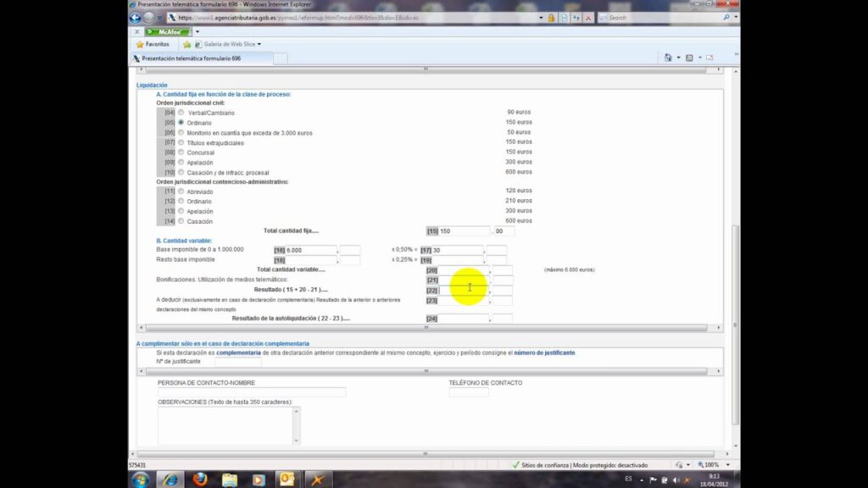The height and width of the screenshot is (488, 868).
Task: Open the McAfee toolbar dropdown arrow
Action: pos(197,32)
